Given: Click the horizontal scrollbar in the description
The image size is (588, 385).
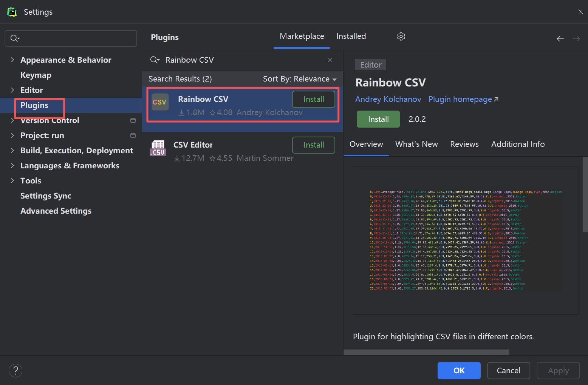Looking at the screenshot, I should [x=426, y=352].
